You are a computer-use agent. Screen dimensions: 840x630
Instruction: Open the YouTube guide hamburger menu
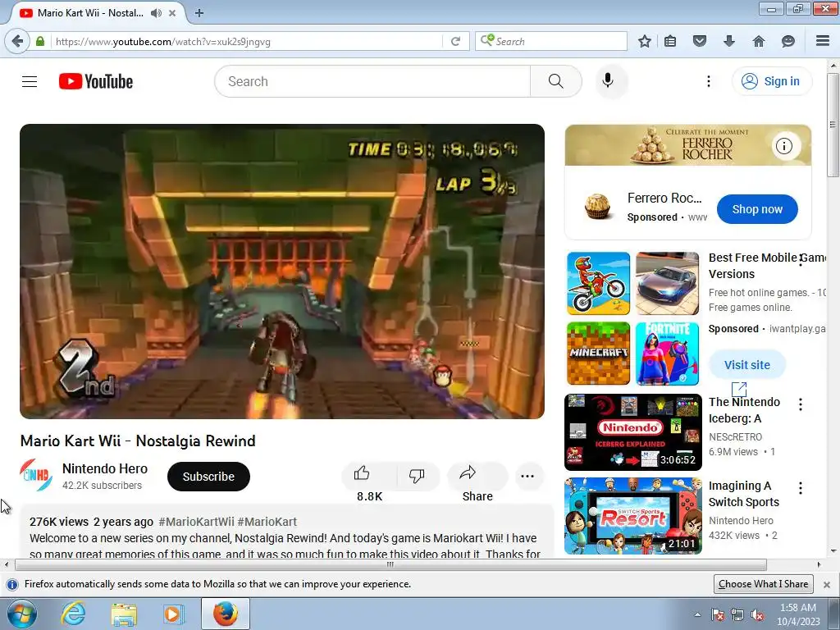(x=30, y=81)
